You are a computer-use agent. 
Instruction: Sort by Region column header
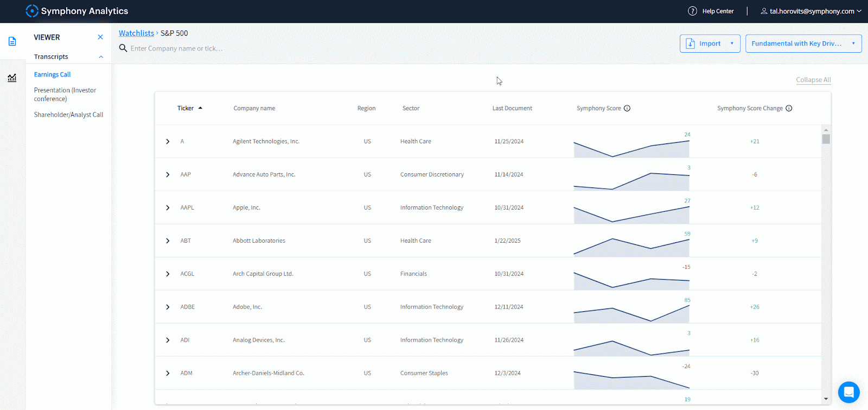click(366, 108)
